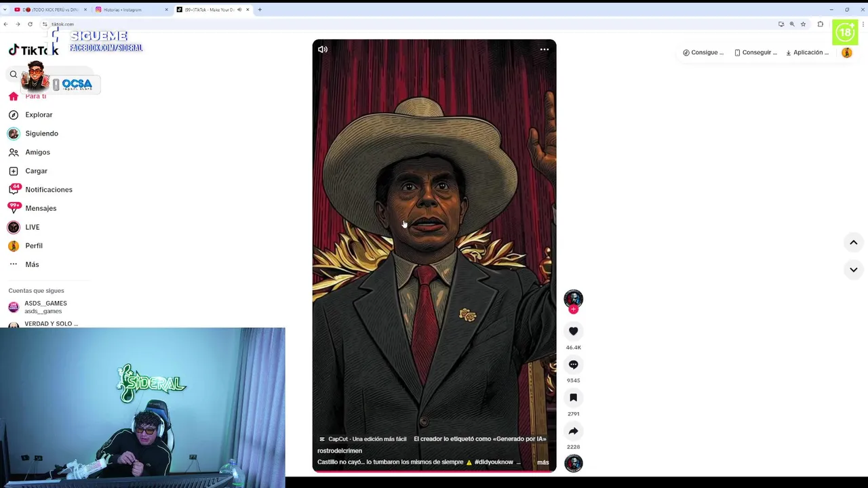Screen dimensions: 868x488
Task: Bookmark the video showing 2791 saves
Action: pos(573,398)
